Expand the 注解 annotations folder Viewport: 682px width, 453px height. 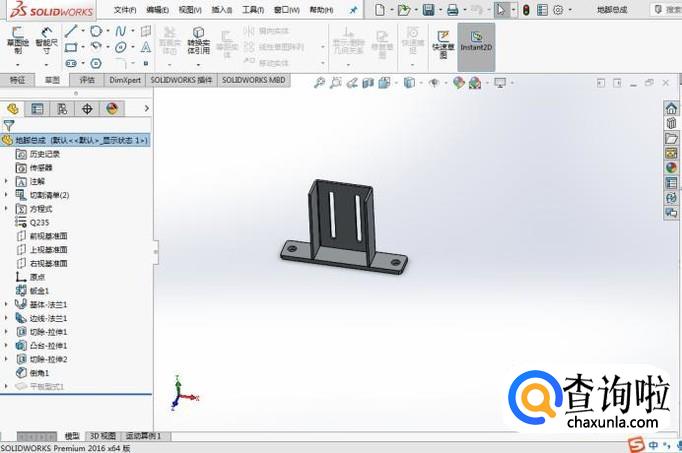[7, 181]
